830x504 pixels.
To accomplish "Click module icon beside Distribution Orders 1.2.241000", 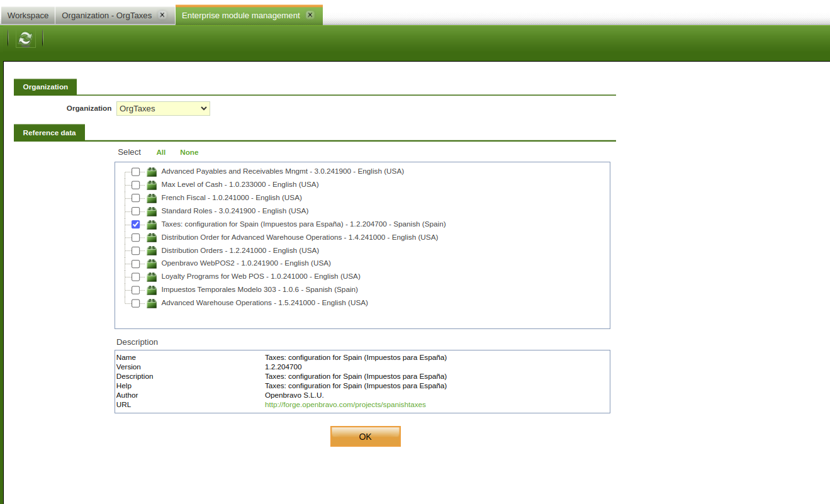I will pos(152,251).
